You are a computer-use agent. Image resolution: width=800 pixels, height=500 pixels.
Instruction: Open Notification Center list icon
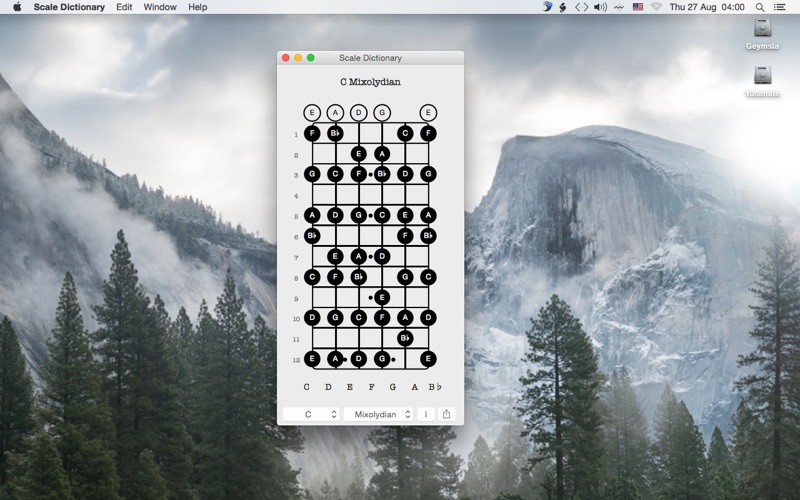[x=780, y=7]
